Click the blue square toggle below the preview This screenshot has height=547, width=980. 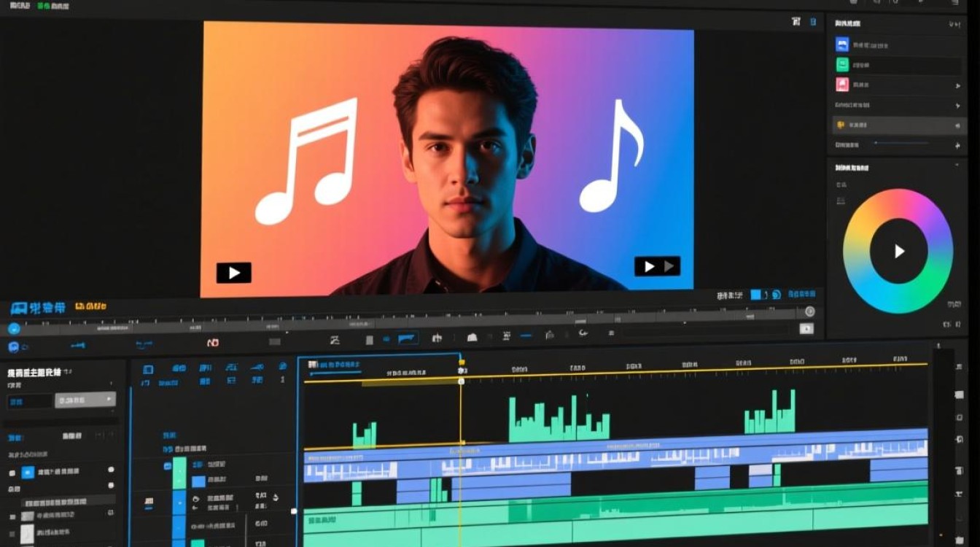[756, 295]
